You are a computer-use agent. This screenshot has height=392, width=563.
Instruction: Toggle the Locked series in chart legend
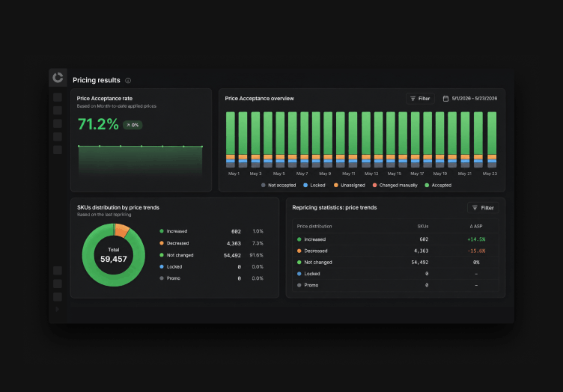click(x=314, y=185)
